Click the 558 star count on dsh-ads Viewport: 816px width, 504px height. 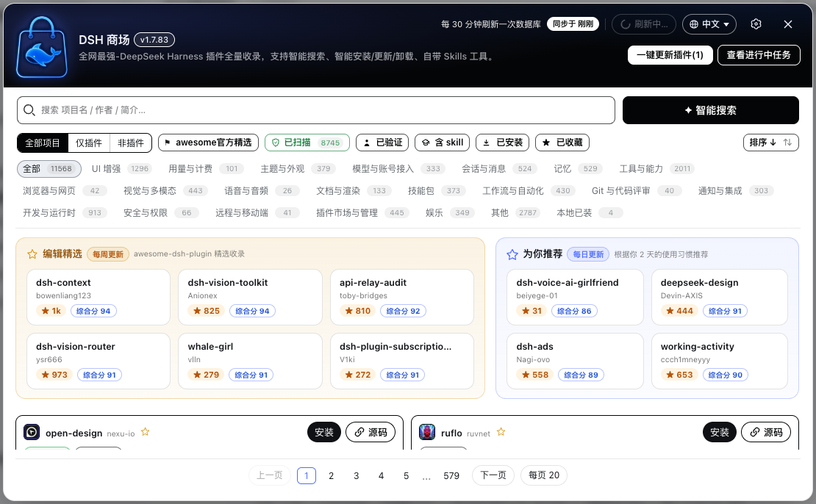pyautogui.click(x=535, y=375)
